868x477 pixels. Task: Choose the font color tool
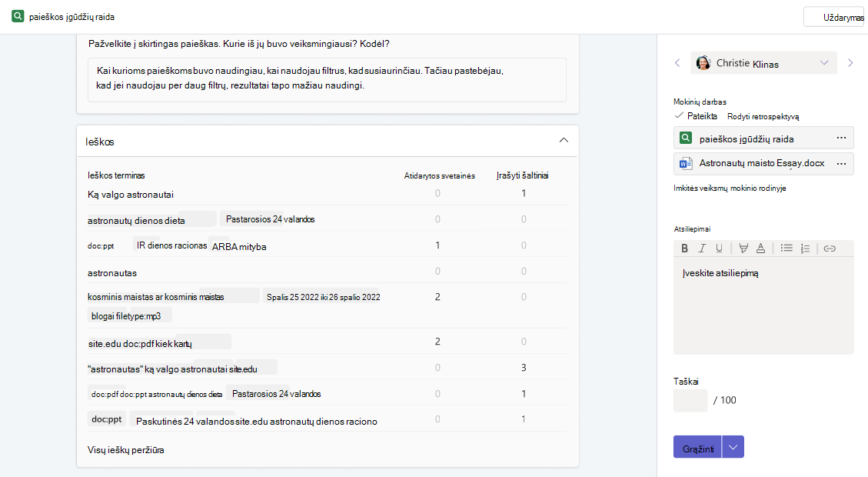click(x=760, y=249)
